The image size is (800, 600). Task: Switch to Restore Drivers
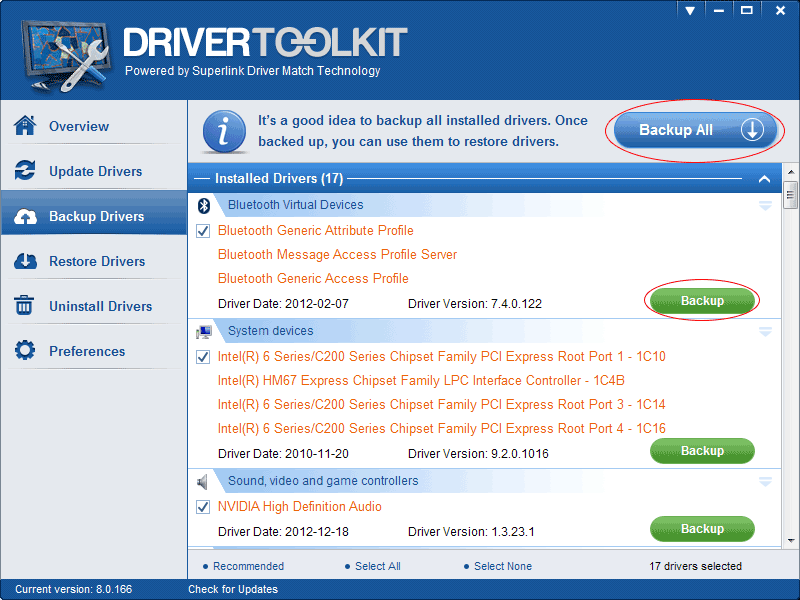pyautogui.click(x=94, y=261)
